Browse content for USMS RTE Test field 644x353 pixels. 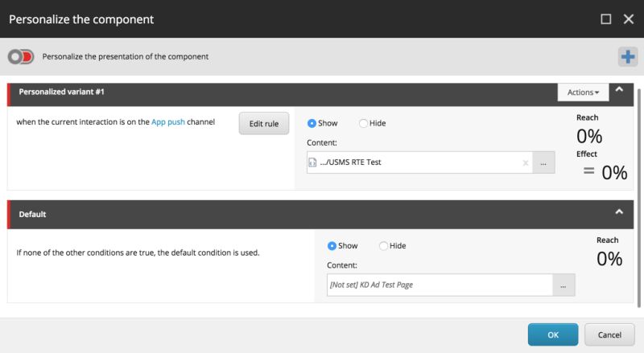(543, 162)
